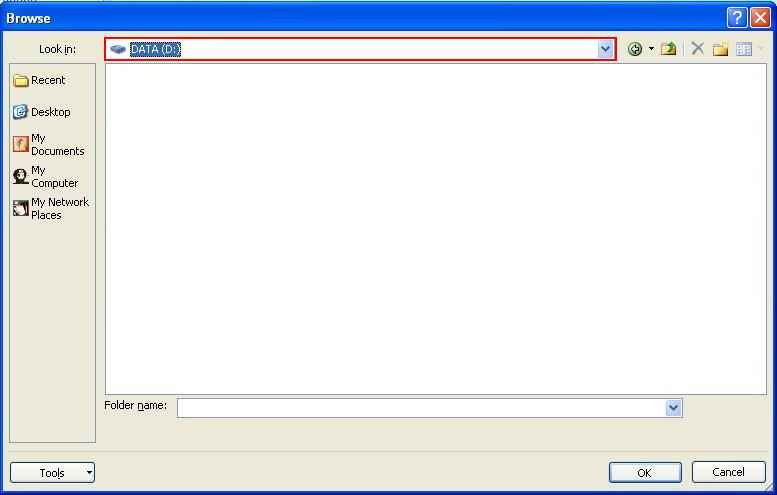Select My Computer in places bar
This screenshot has width=777, height=495.
click(46, 177)
